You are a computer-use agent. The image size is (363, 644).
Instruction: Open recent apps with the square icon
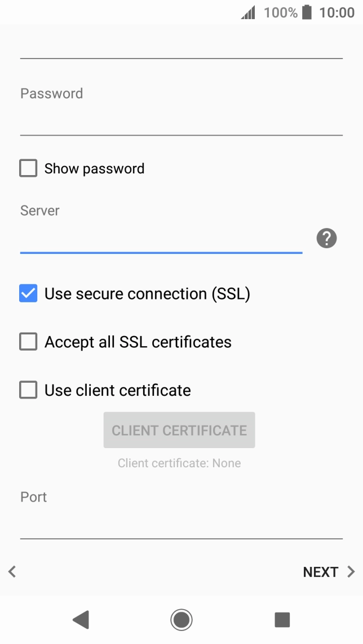(x=281, y=619)
